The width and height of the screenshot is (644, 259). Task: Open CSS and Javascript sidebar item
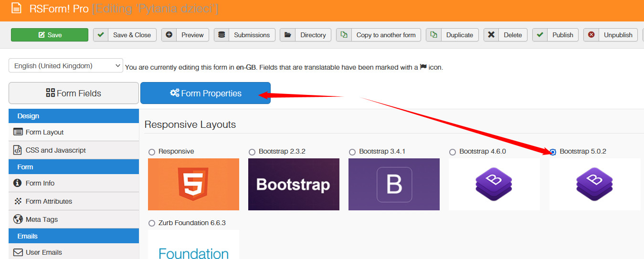coord(55,150)
